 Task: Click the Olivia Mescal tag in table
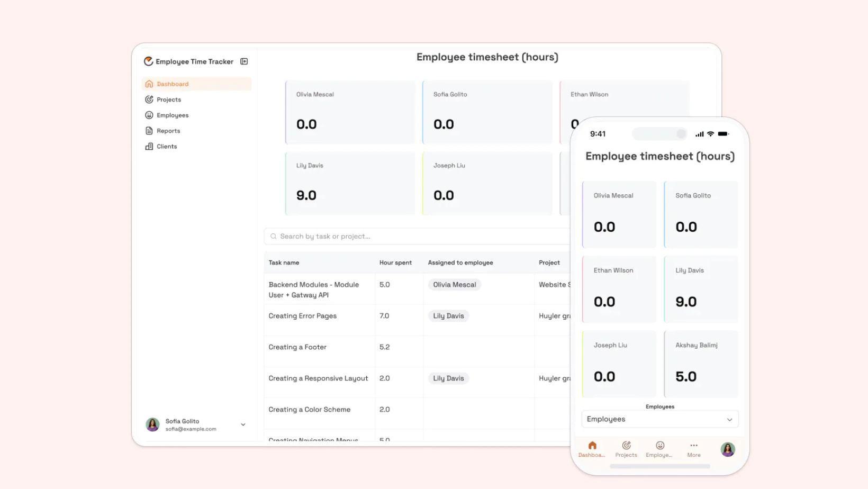click(455, 285)
